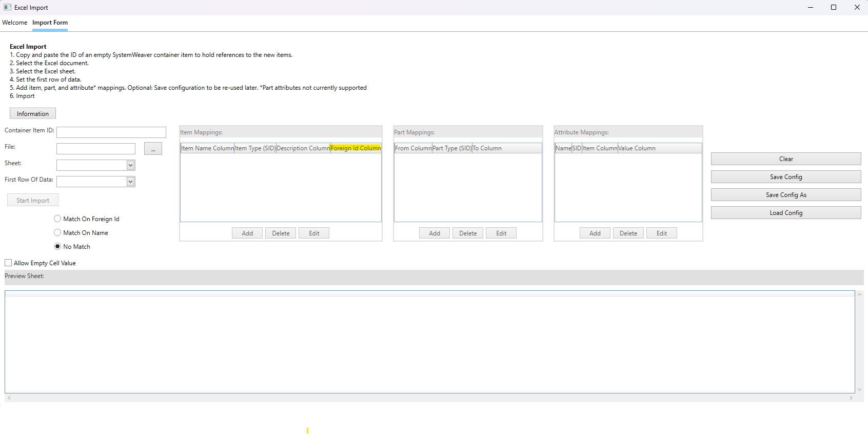Close the Excel Import window
This screenshot has width=868, height=434.
click(x=857, y=7)
